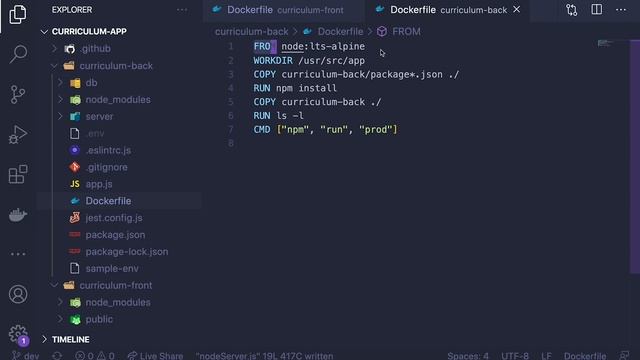Change LF end of line sequence

tap(546, 356)
